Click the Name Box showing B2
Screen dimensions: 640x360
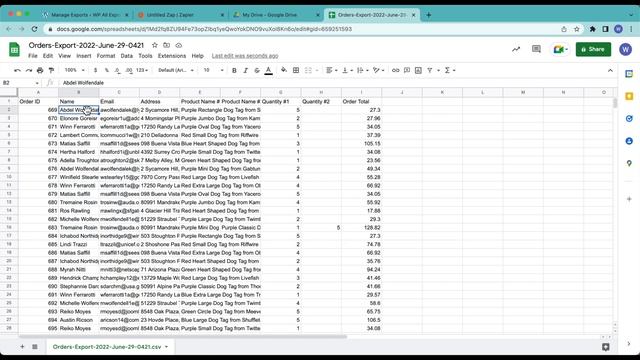[x=20, y=83]
